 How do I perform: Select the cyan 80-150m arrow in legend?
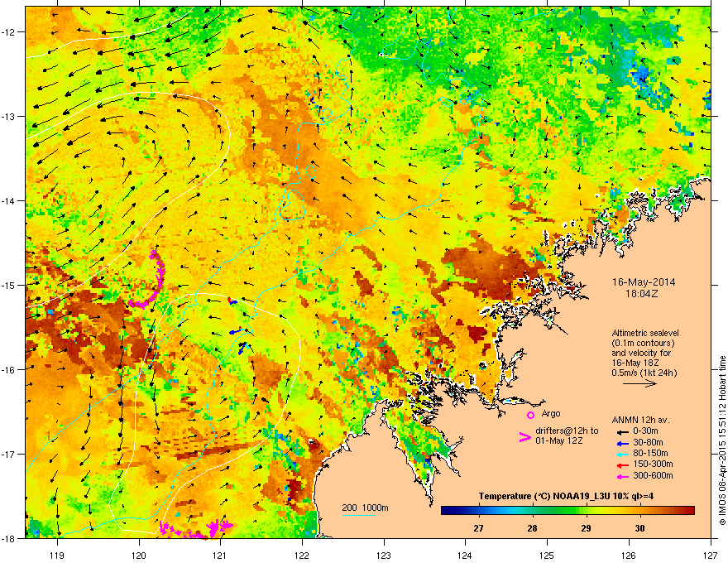click(622, 454)
